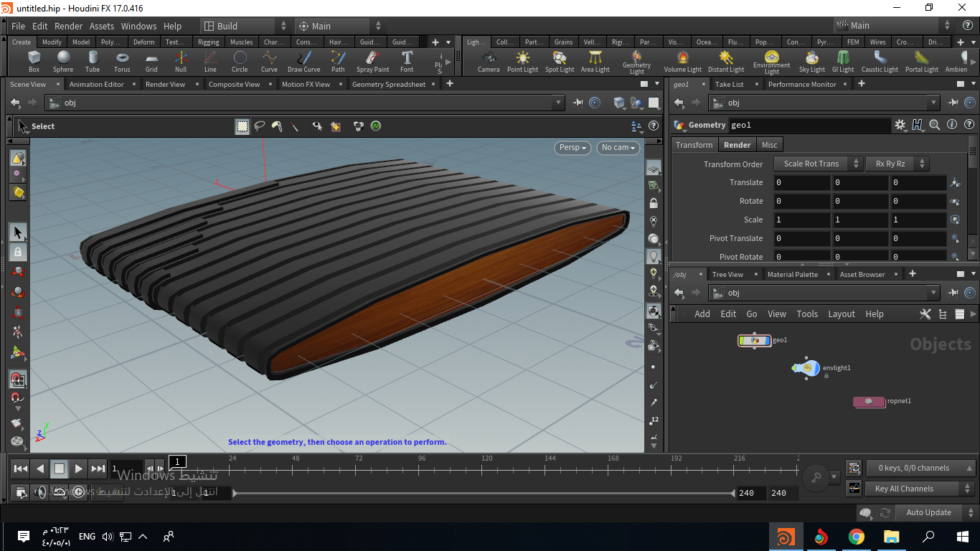
Task: Click the Scale Y value field
Action: coord(860,220)
